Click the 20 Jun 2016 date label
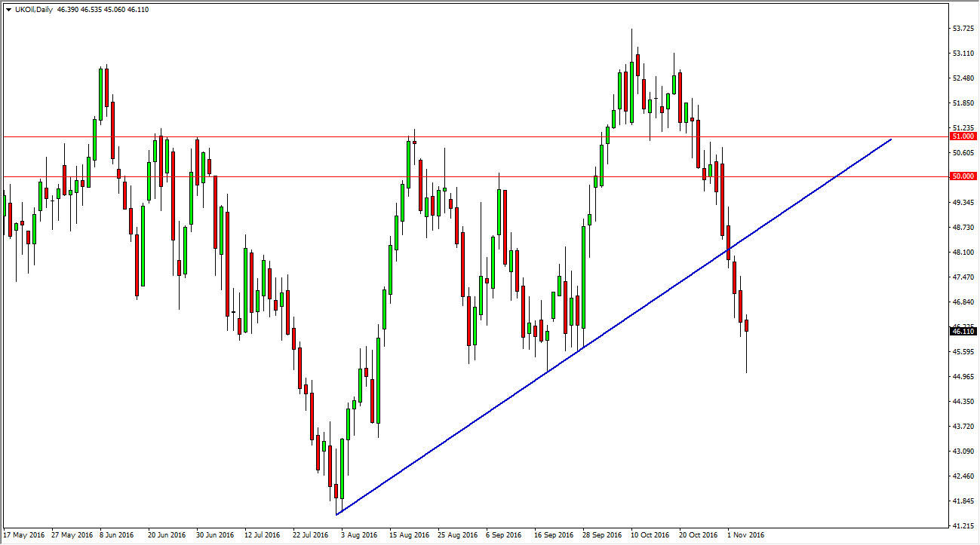The width and height of the screenshot is (980, 545). (x=167, y=535)
